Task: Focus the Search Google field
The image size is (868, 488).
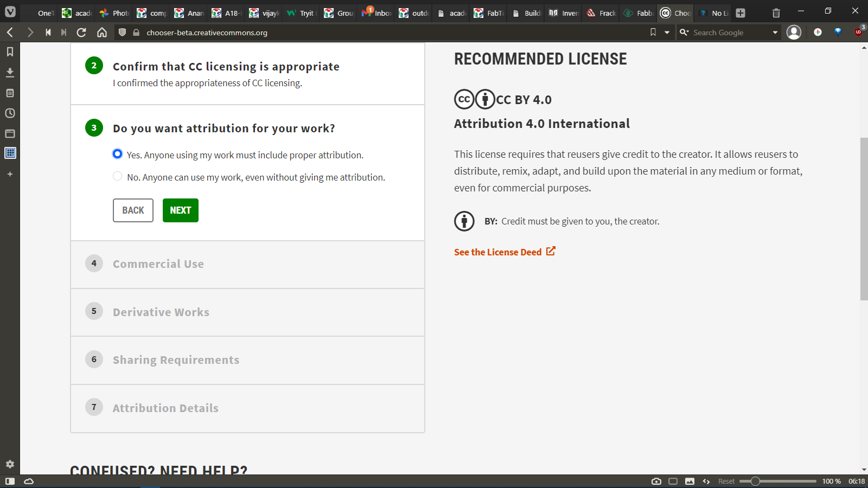Action: coord(730,33)
